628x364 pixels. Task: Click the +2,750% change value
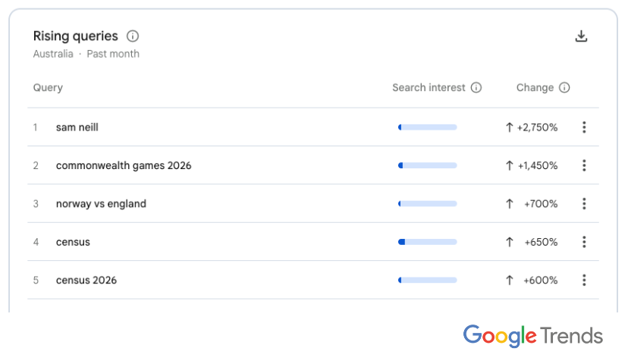(537, 127)
